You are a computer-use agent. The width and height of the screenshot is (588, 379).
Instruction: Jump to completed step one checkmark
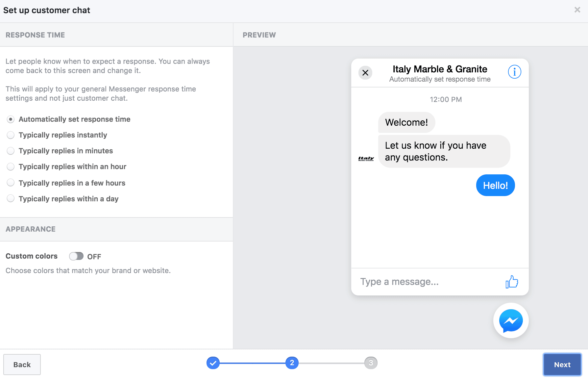point(213,363)
